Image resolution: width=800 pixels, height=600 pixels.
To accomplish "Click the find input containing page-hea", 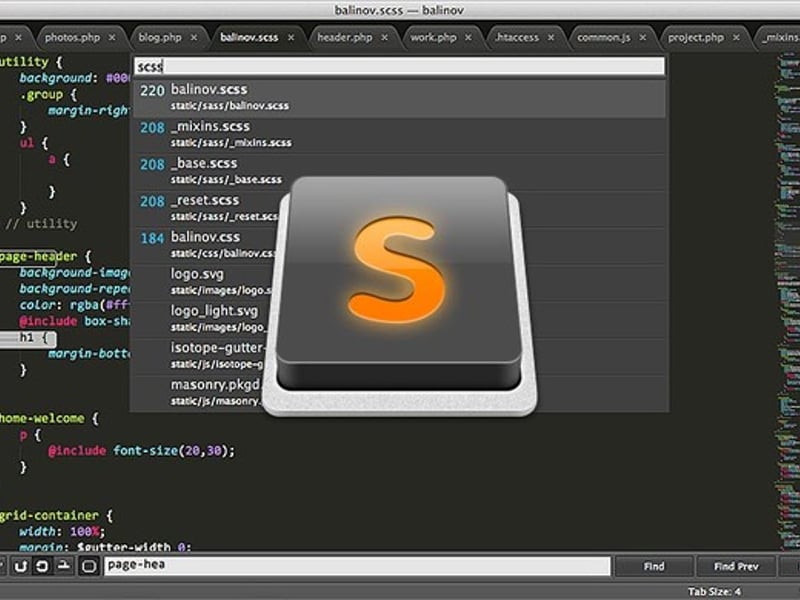I will tap(357, 566).
